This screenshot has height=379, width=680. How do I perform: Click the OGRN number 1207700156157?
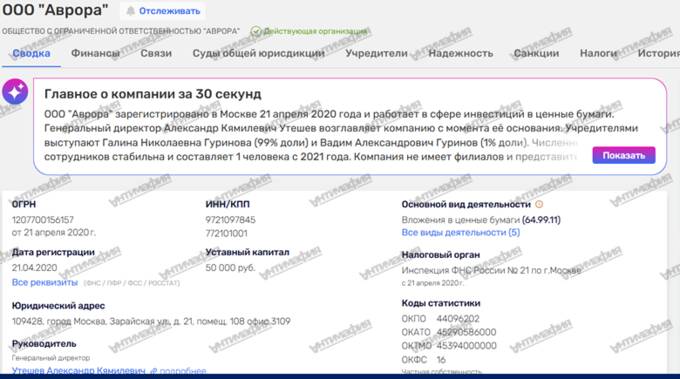point(42,220)
